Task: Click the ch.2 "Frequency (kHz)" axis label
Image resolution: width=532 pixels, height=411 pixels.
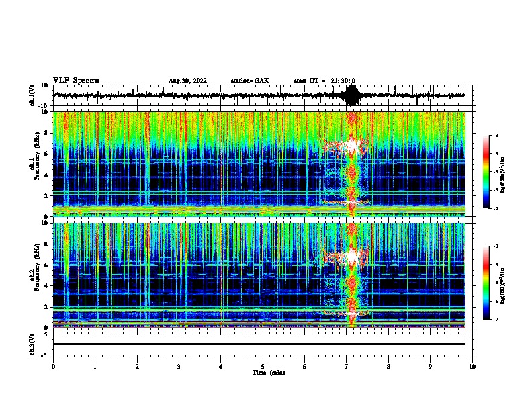Action: (x=37, y=267)
